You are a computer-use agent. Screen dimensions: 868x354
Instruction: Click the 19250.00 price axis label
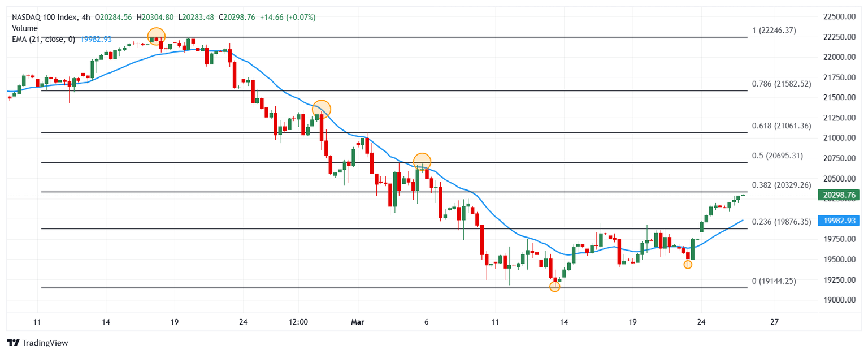click(840, 280)
